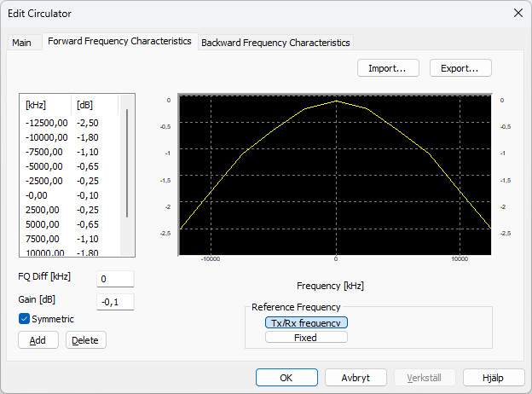Click the frequency list scrollbar

point(128,162)
